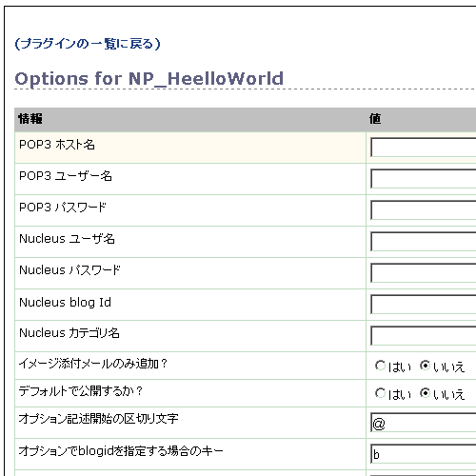The width and height of the screenshot is (476, 476).
Task: Focus the Nucleus パスワード input field
Action: tap(424, 273)
